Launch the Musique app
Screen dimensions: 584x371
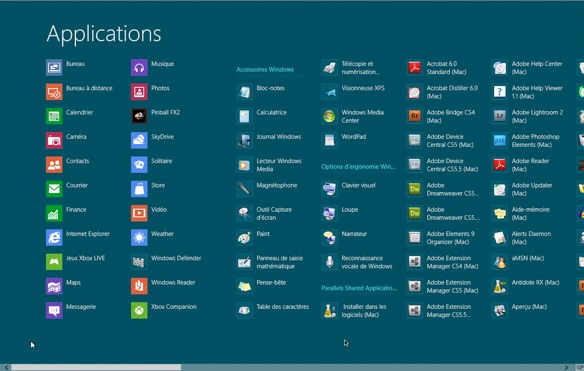(x=139, y=67)
